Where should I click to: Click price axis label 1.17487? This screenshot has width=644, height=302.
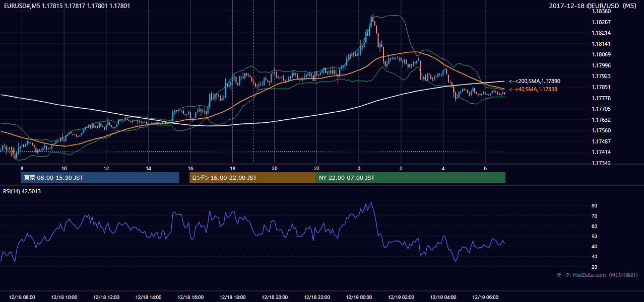coord(602,141)
